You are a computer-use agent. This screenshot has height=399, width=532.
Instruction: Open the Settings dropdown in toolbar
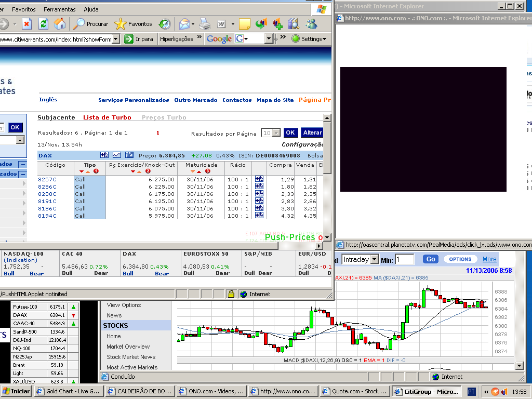(310, 39)
